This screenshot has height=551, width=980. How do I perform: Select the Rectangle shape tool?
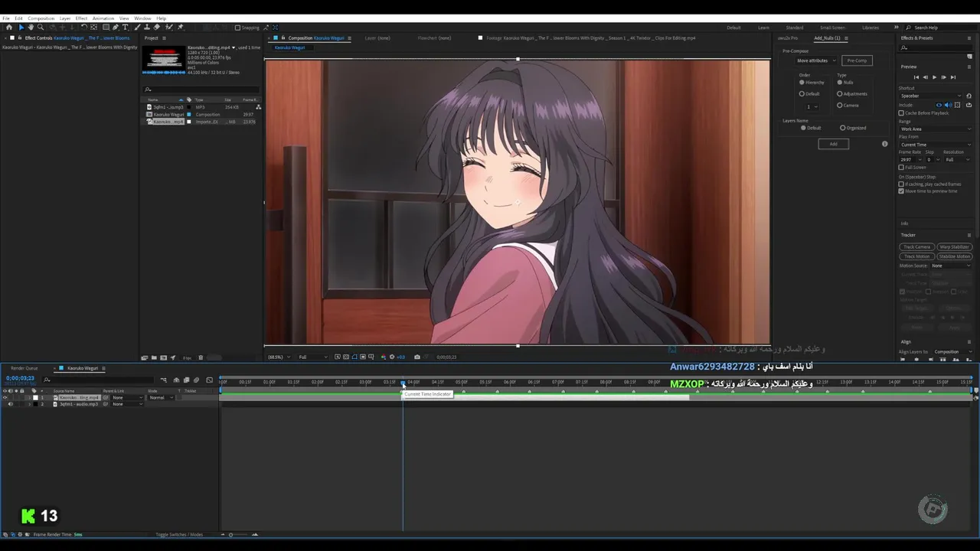pyautogui.click(x=106, y=27)
